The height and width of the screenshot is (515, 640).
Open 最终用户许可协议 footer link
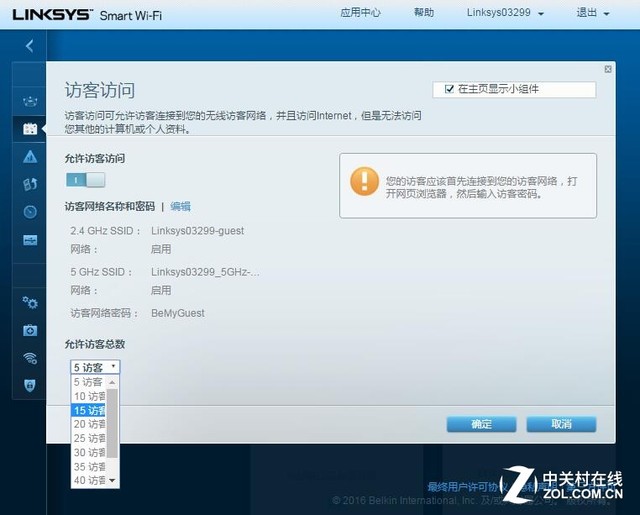point(466,486)
